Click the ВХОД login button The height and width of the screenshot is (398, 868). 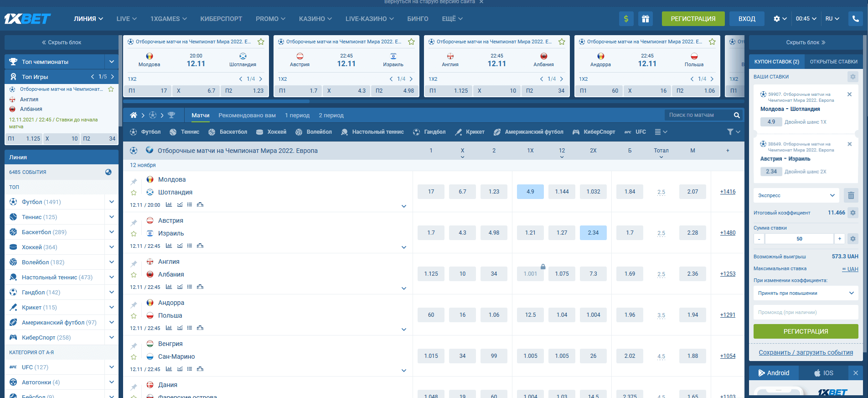click(747, 19)
